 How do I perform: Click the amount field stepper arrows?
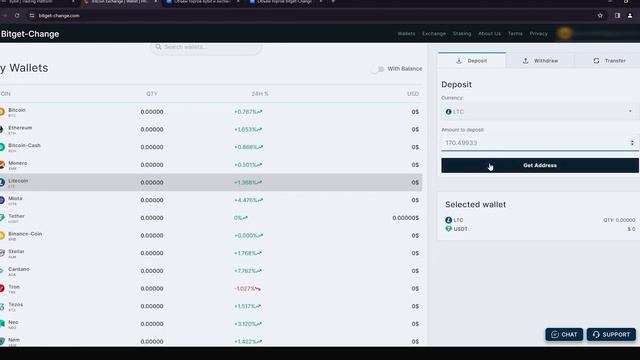(x=632, y=143)
